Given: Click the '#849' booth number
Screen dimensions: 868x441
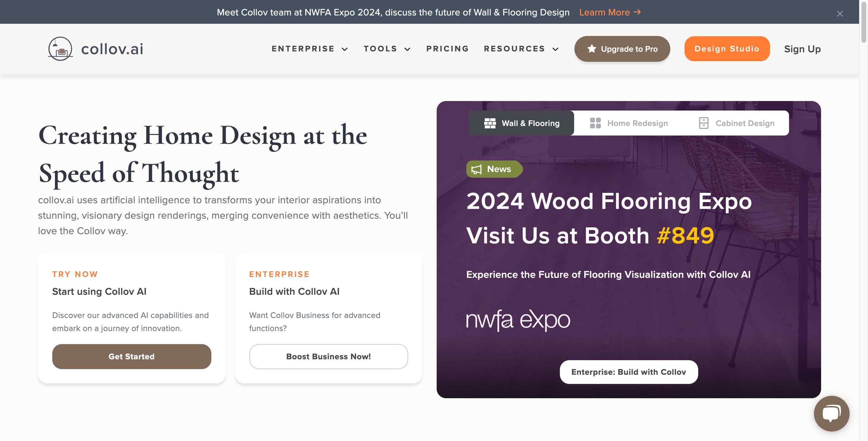Looking at the screenshot, I should tap(685, 235).
